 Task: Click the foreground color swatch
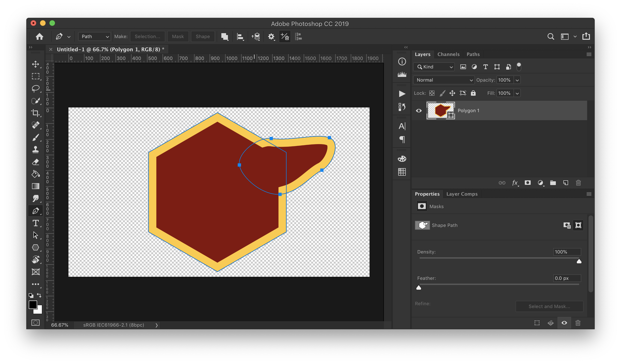33,305
